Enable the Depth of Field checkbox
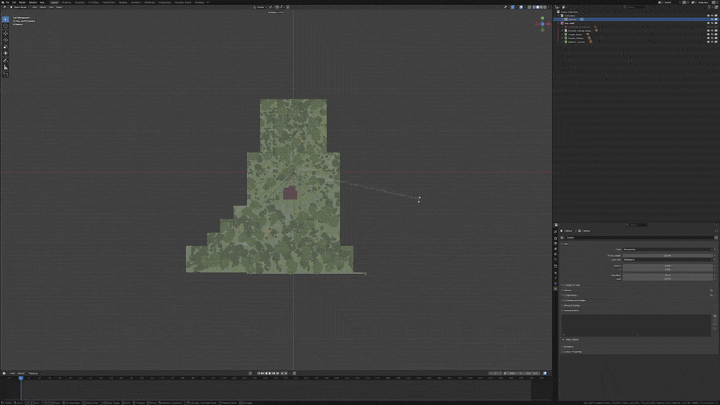Viewport: 720px width, 405px height. (564, 285)
